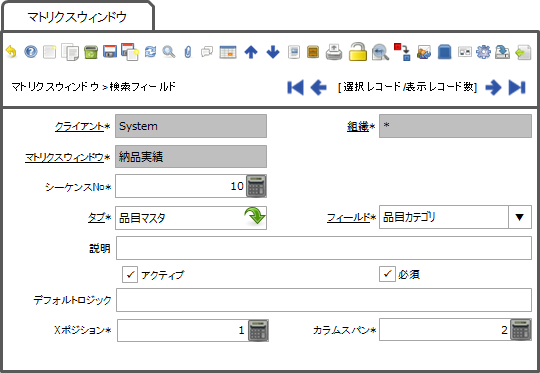Click the マトリクスウィンドウ field label link

tap(64, 157)
